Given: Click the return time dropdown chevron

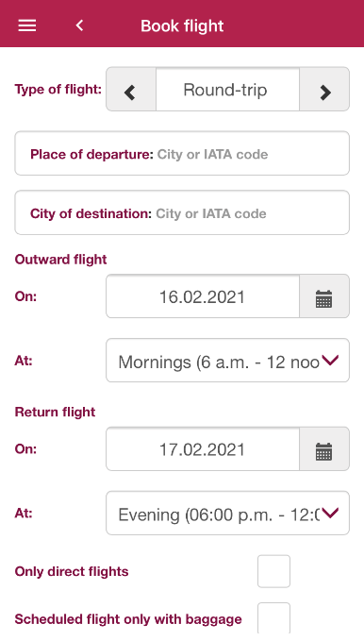Looking at the screenshot, I should pos(330,513).
